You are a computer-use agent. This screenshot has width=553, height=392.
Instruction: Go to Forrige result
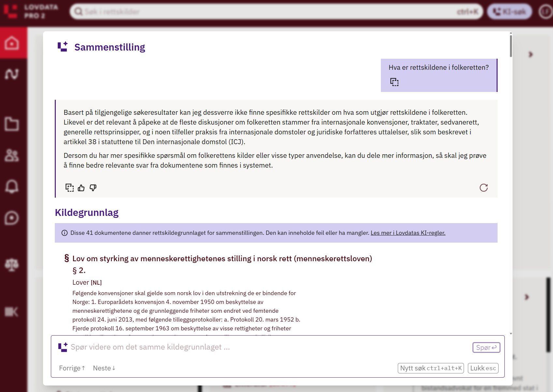coord(72,368)
